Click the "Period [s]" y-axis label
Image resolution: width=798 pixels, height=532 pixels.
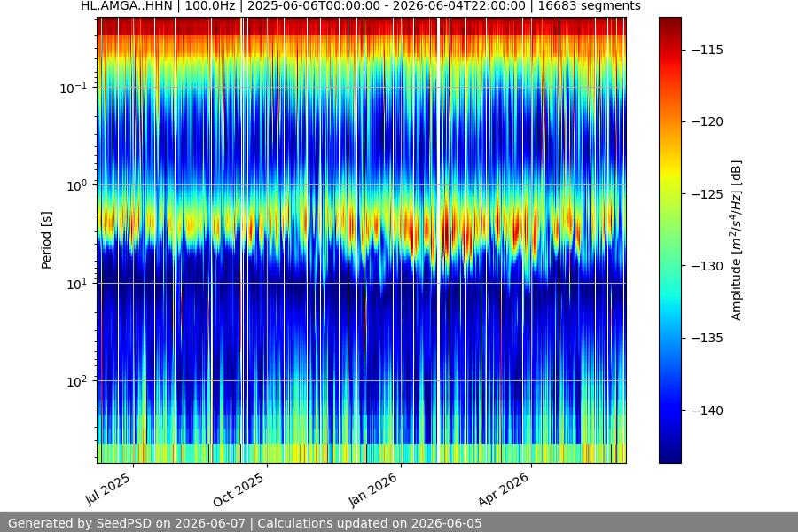pos(46,240)
